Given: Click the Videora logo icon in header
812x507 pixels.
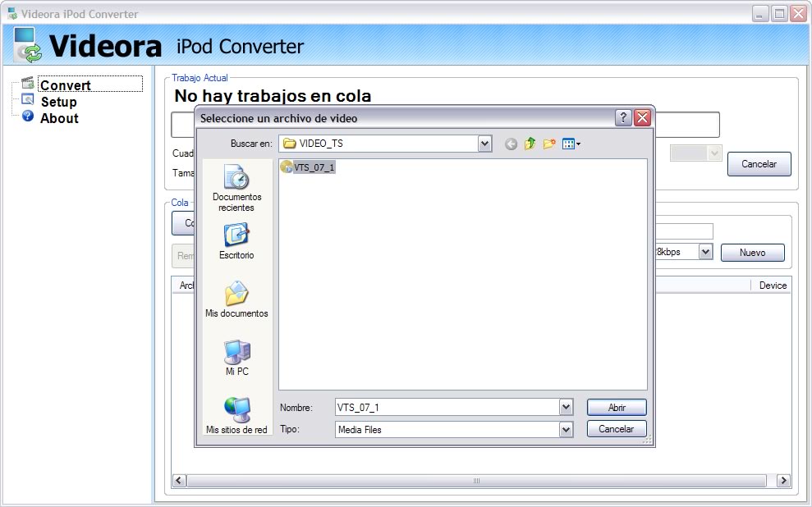Looking at the screenshot, I should click(27, 44).
